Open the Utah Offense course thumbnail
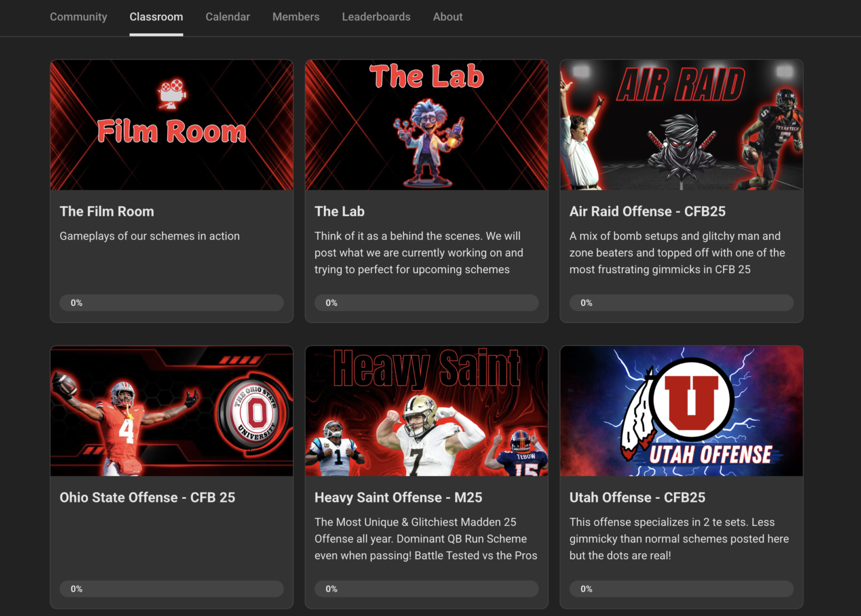Screen dimensions: 861x616 [x=682, y=411]
